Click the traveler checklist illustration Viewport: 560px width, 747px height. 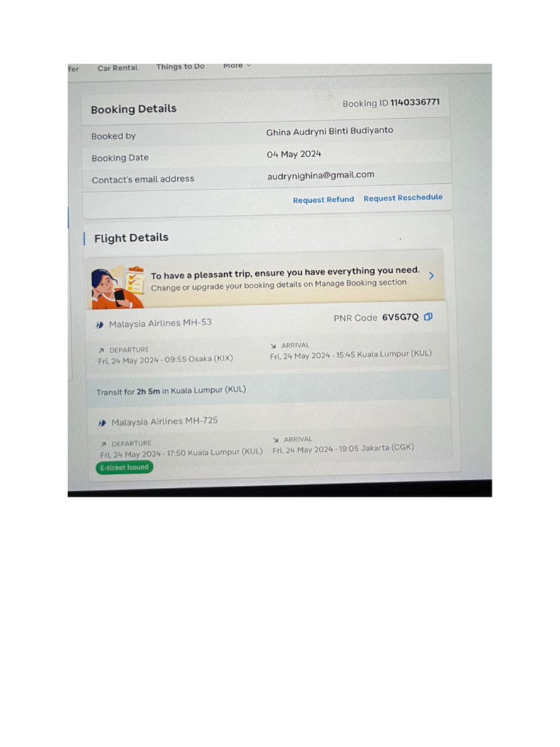(117, 287)
